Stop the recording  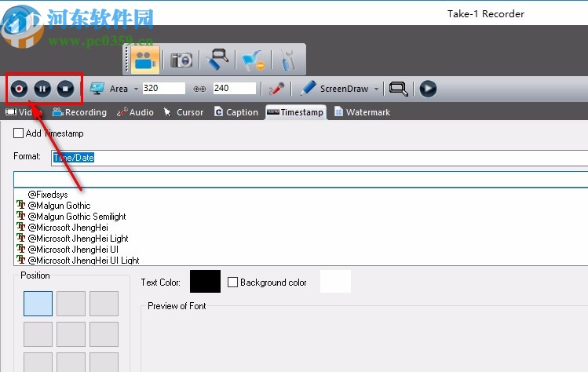(66, 89)
